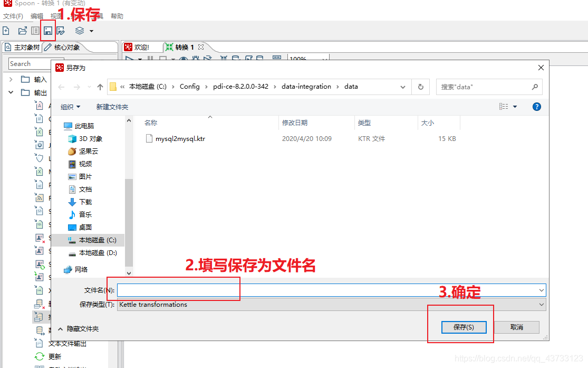Image resolution: width=588 pixels, height=368 pixels.
Task: Open a file with the Open folder icon
Action: (x=22, y=31)
